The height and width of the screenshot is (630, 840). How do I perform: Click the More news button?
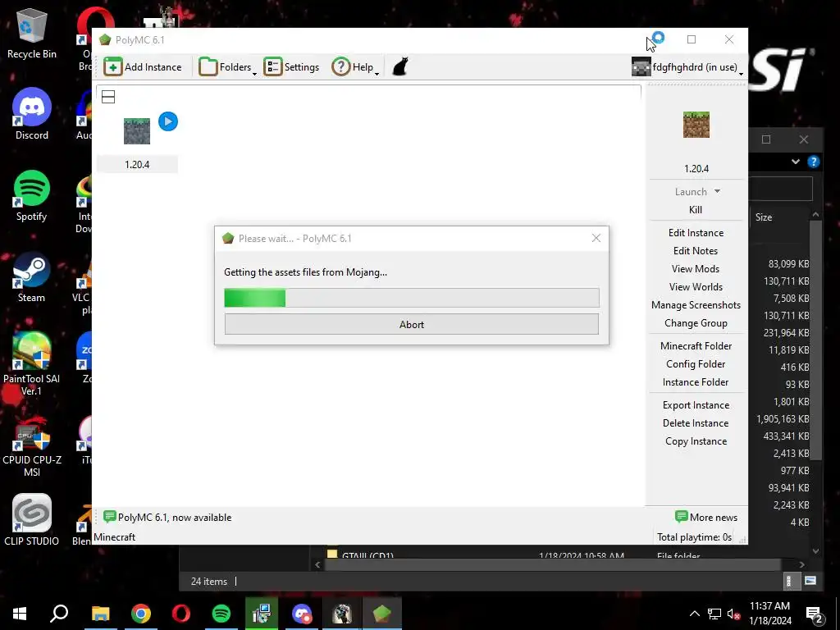point(706,517)
